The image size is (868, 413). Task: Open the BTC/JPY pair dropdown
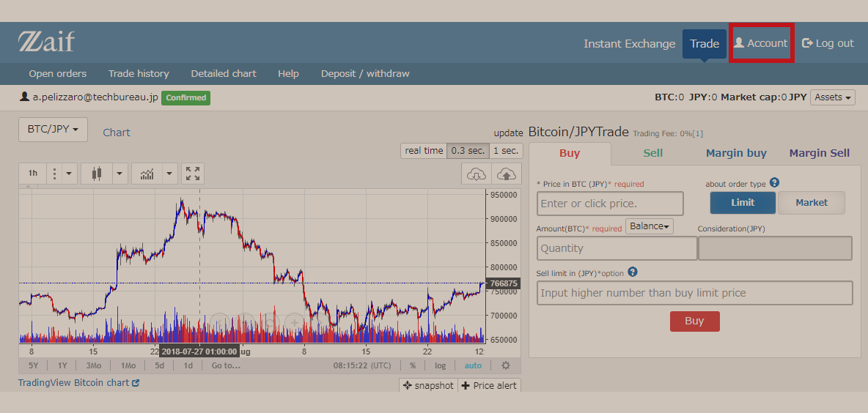click(x=53, y=130)
